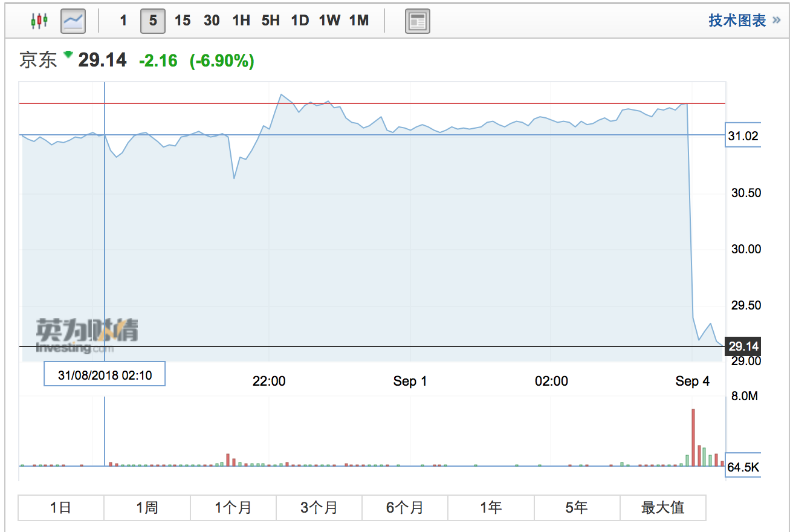Choose the 1M interval
793x532 pixels.
[359, 21]
